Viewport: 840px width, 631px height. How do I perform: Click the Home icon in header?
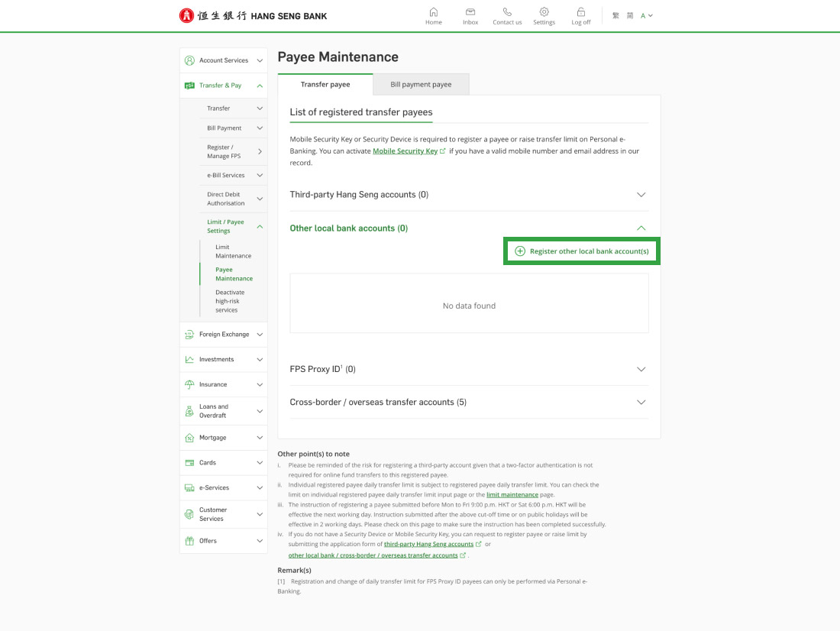pos(434,12)
